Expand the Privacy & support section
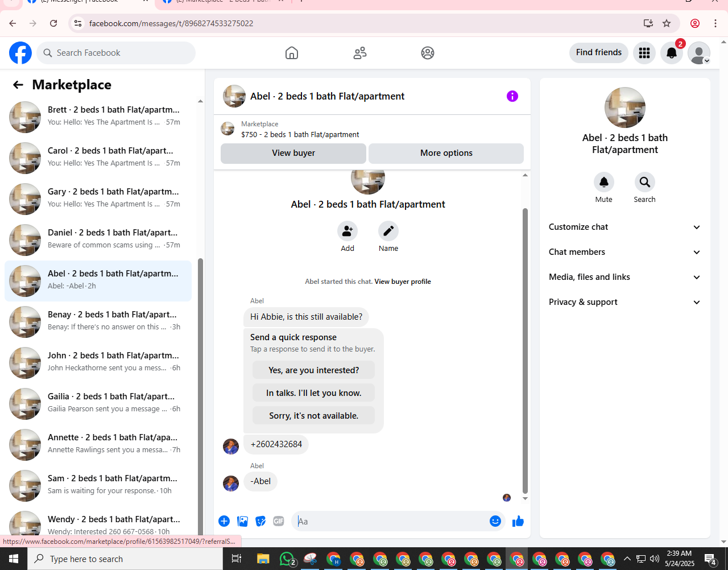The width and height of the screenshot is (728, 570). coord(624,302)
